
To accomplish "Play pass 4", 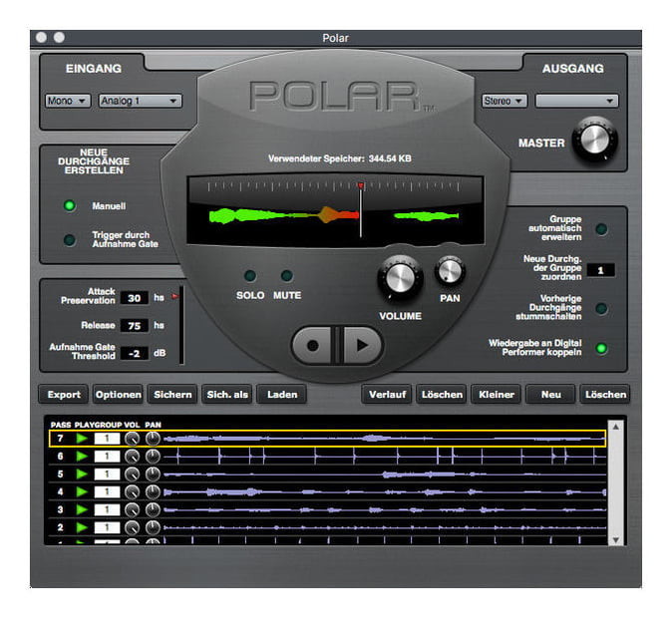I will pyautogui.click(x=82, y=492).
